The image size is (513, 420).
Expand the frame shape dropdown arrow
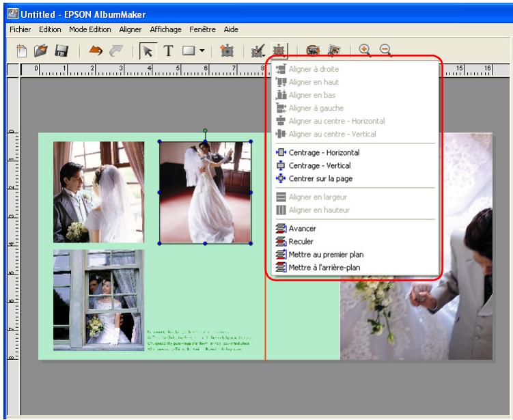tap(202, 51)
